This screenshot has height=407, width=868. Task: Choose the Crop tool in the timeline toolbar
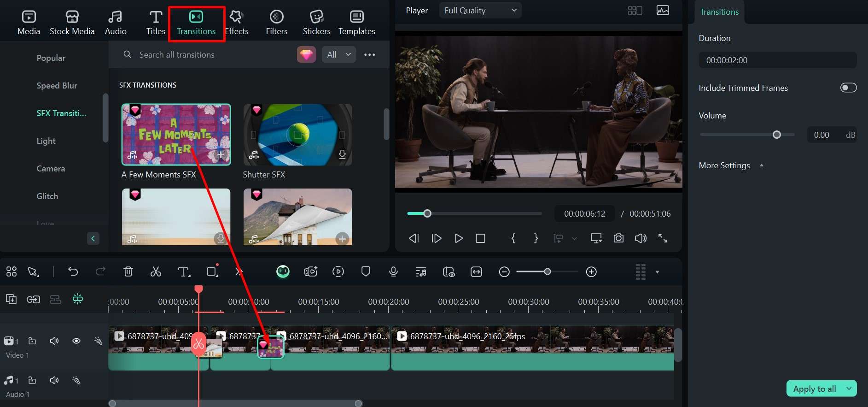pos(212,271)
